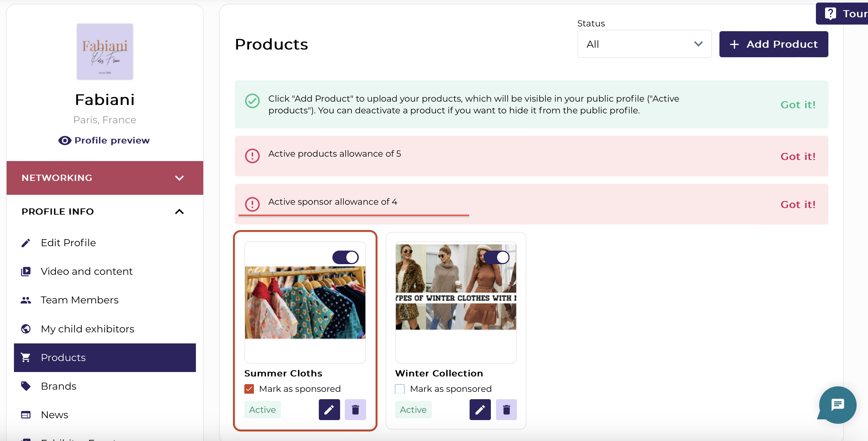868x441 pixels.
Task: Open Team Members menu item
Action: tap(80, 300)
